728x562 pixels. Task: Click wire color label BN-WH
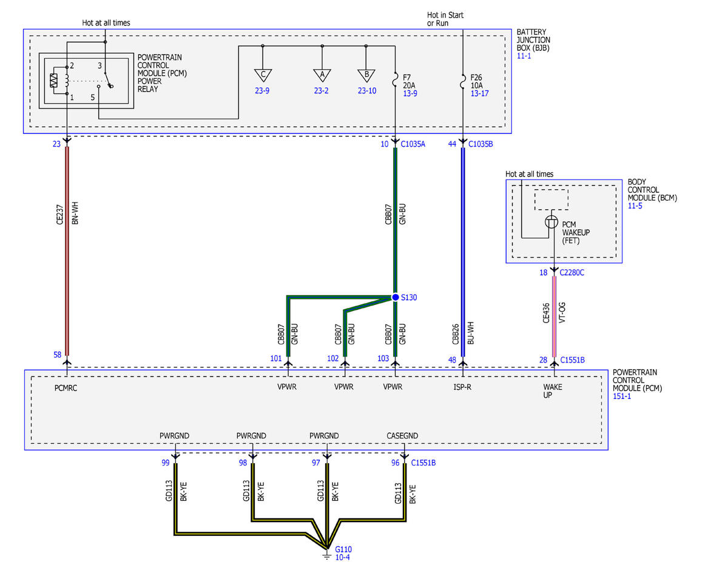click(x=75, y=213)
